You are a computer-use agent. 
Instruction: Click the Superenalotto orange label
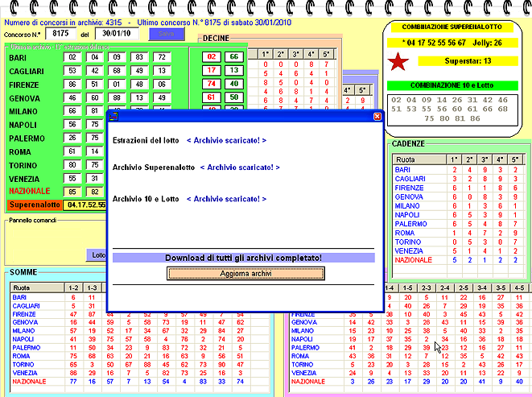click(35, 205)
